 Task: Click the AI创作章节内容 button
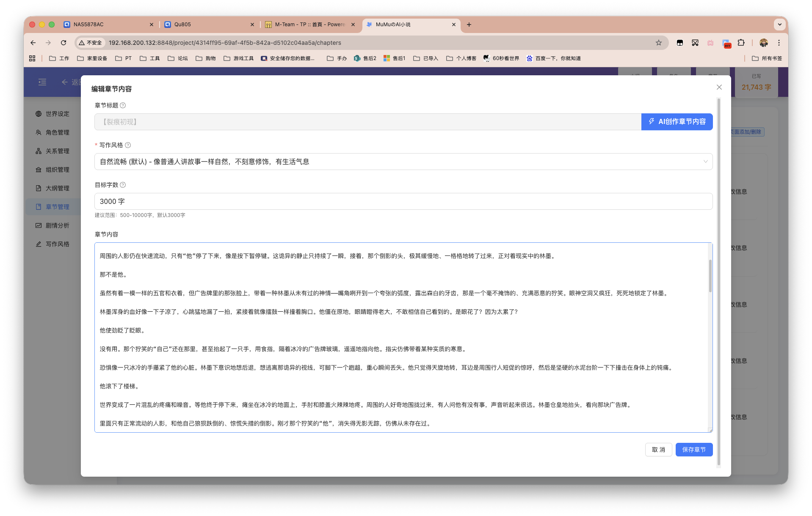coord(677,122)
